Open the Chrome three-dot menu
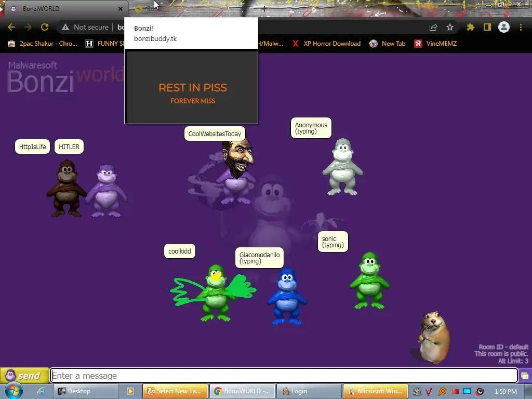 coord(521,27)
